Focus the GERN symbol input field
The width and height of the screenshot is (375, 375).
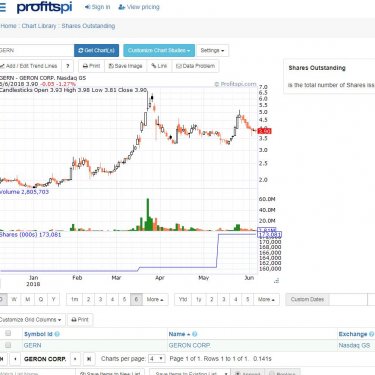coord(36,50)
